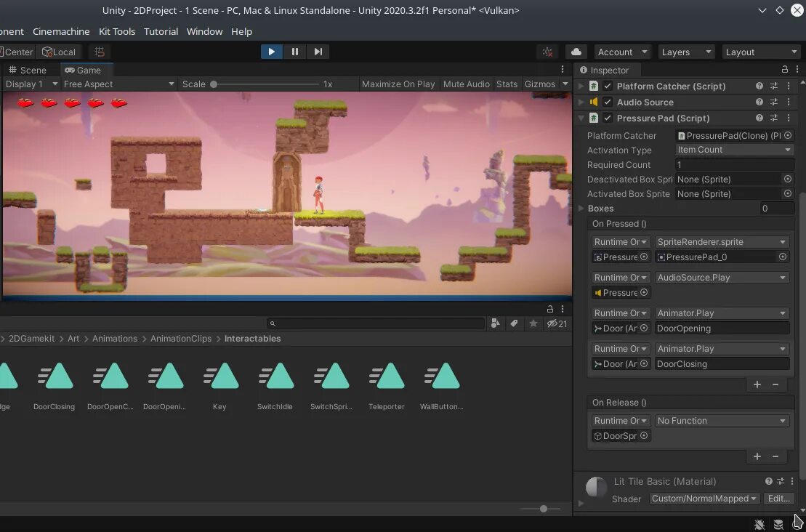Open the Account dropdown
The image size is (806, 532).
click(x=623, y=52)
